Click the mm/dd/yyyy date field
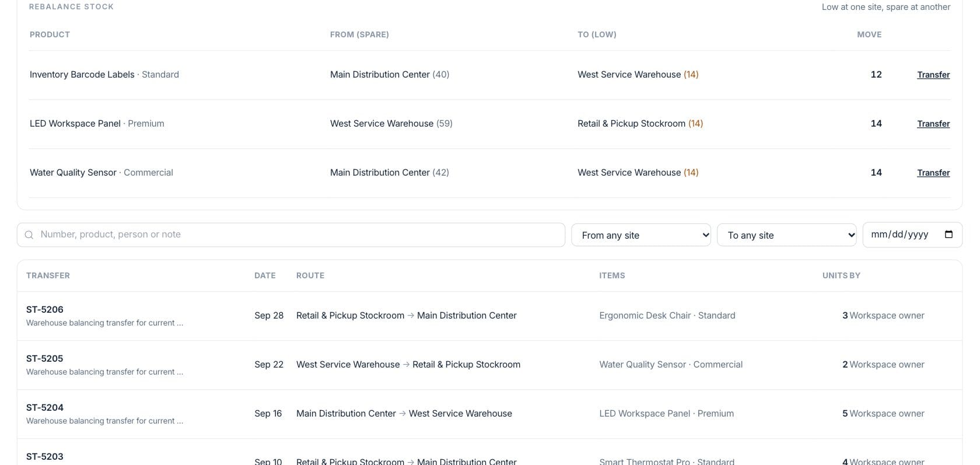 [x=912, y=235]
